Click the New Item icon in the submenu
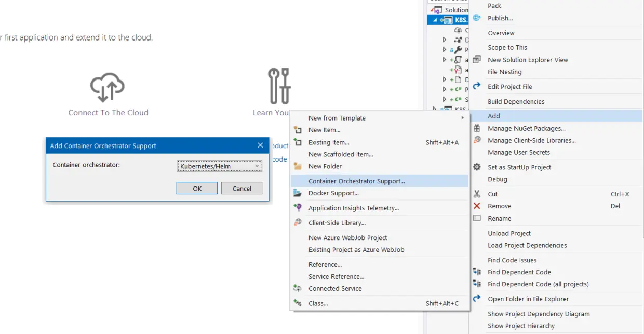Image resolution: width=644 pixels, height=334 pixels. click(x=298, y=130)
